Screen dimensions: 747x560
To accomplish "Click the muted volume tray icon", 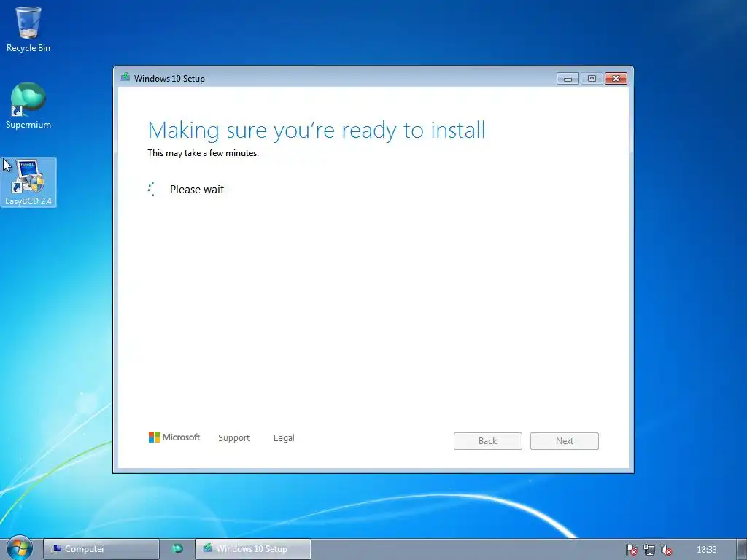I will tap(667, 550).
